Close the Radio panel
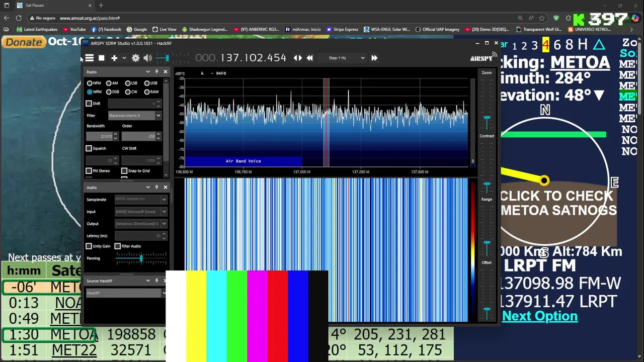Screen dimensions: 644x362 click(x=165, y=72)
